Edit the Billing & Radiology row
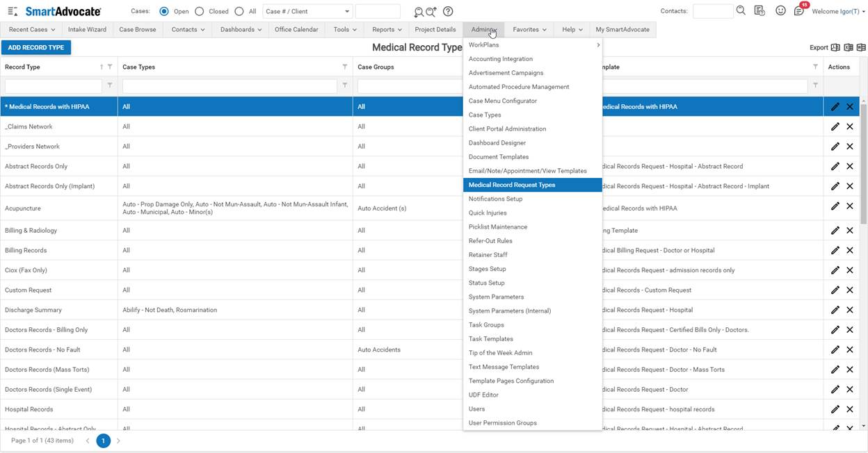Image resolution: width=868 pixels, height=453 pixels. (835, 231)
